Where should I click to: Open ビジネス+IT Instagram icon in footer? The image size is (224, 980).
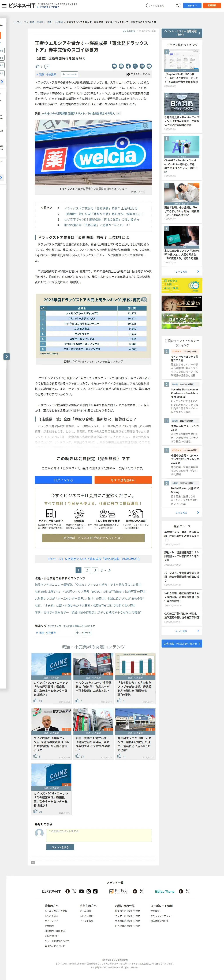pos(88,891)
